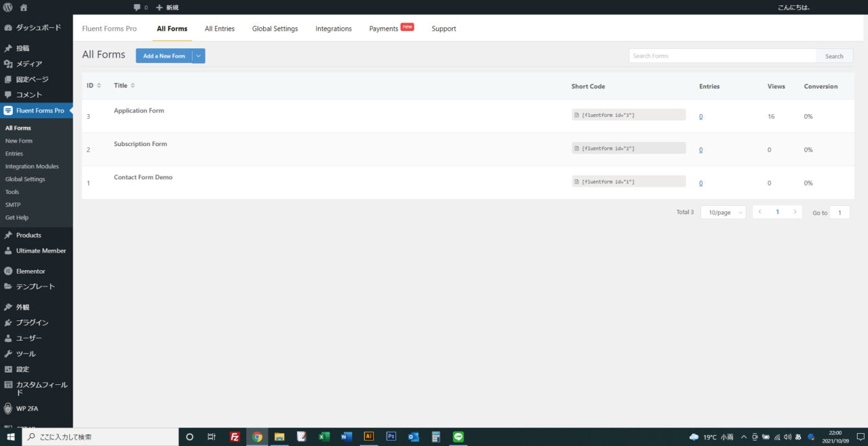Open entries count for Application Form

[x=701, y=117]
